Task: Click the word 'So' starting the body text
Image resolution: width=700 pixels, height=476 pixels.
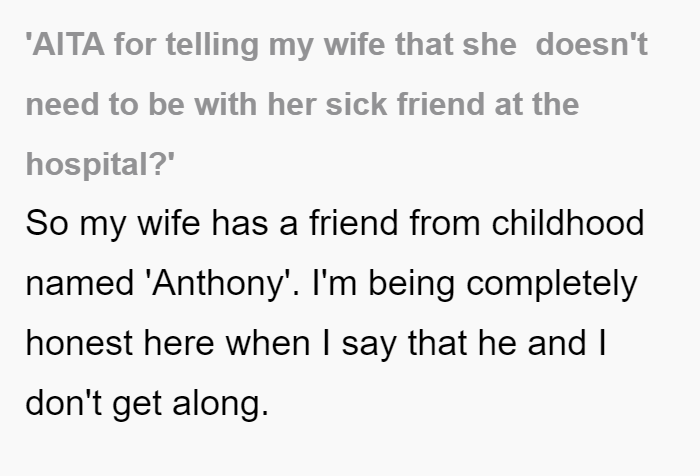Action: [47, 223]
